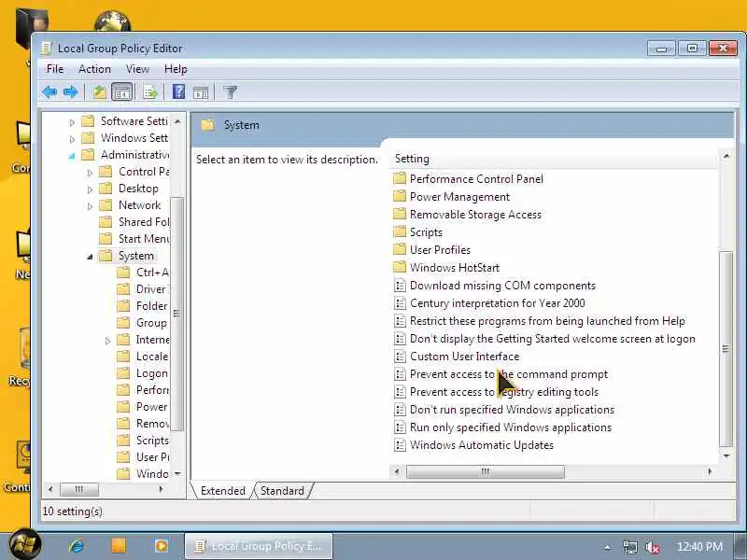Toggle the action pane toolbar icon
The width and height of the screenshot is (747, 560).
(201, 91)
